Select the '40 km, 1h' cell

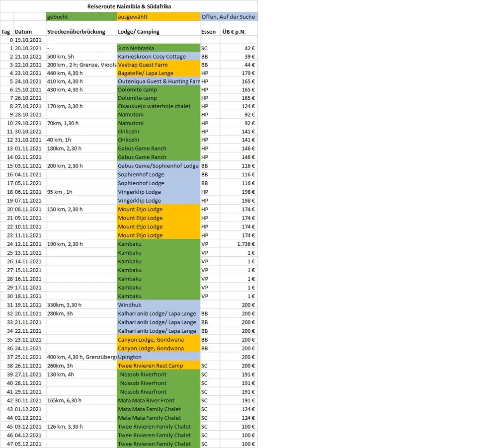(x=81, y=140)
